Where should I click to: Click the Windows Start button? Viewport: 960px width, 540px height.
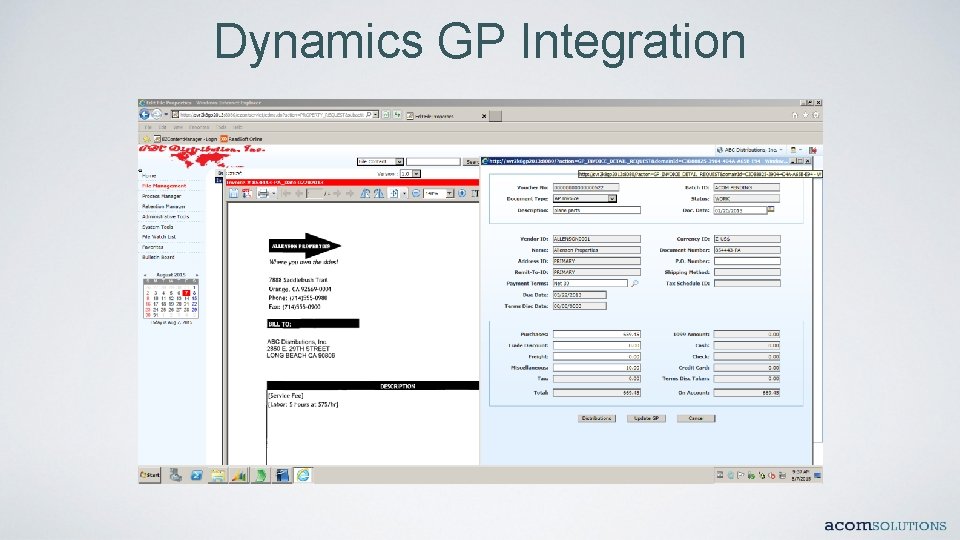(x=149, y=474)
